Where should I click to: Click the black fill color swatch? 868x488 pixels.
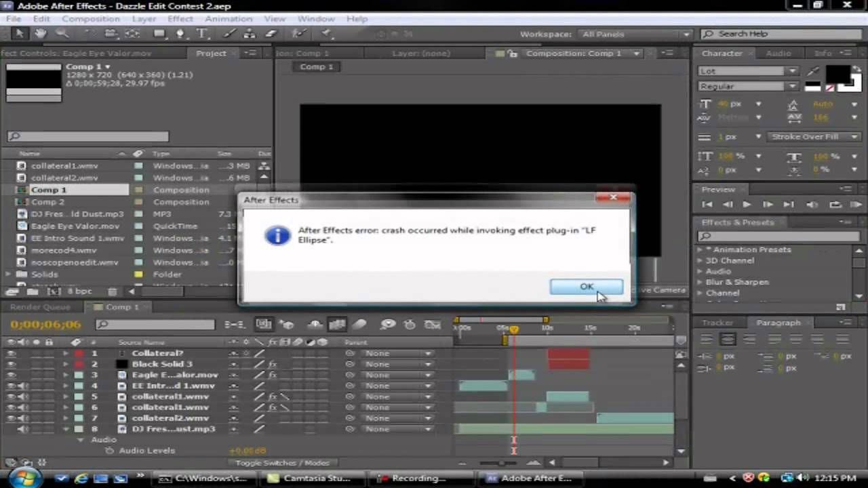[x=837, y=73]
